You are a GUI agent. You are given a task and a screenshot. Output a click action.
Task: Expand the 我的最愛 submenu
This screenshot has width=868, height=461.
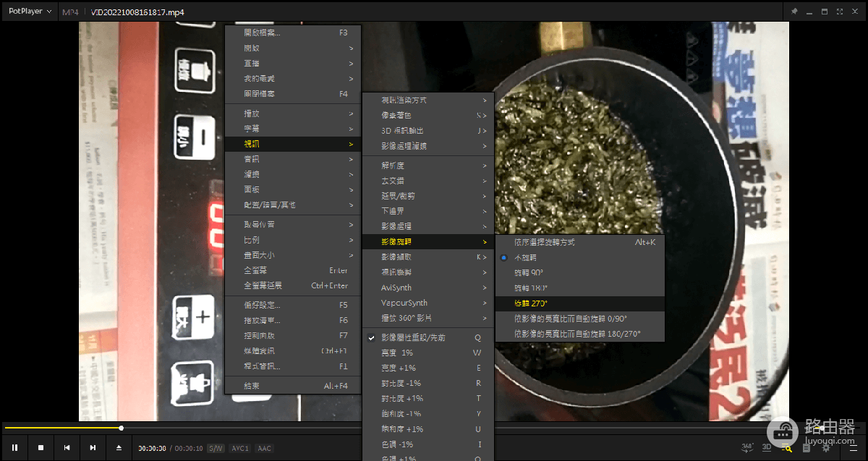(x=293, y=79)
